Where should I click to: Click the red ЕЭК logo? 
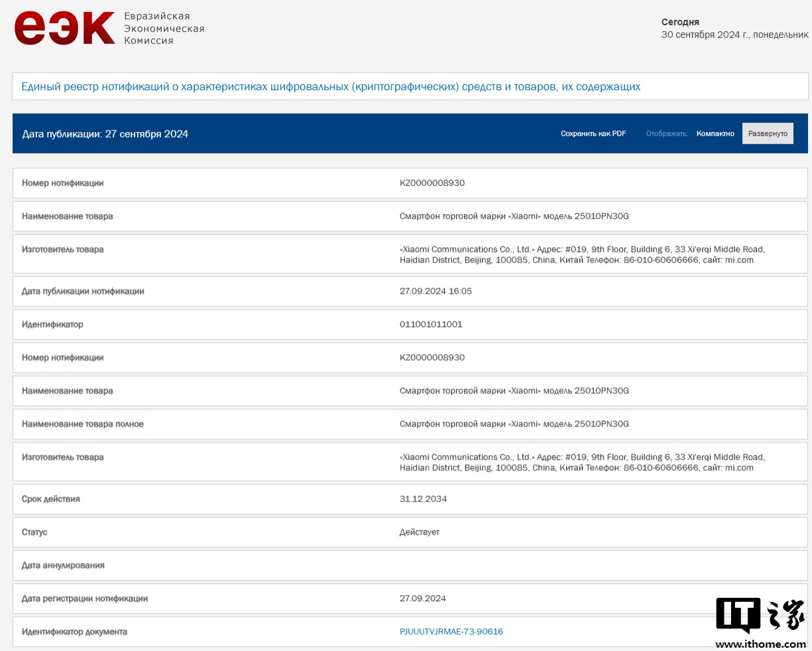click(x=64, y=29)
